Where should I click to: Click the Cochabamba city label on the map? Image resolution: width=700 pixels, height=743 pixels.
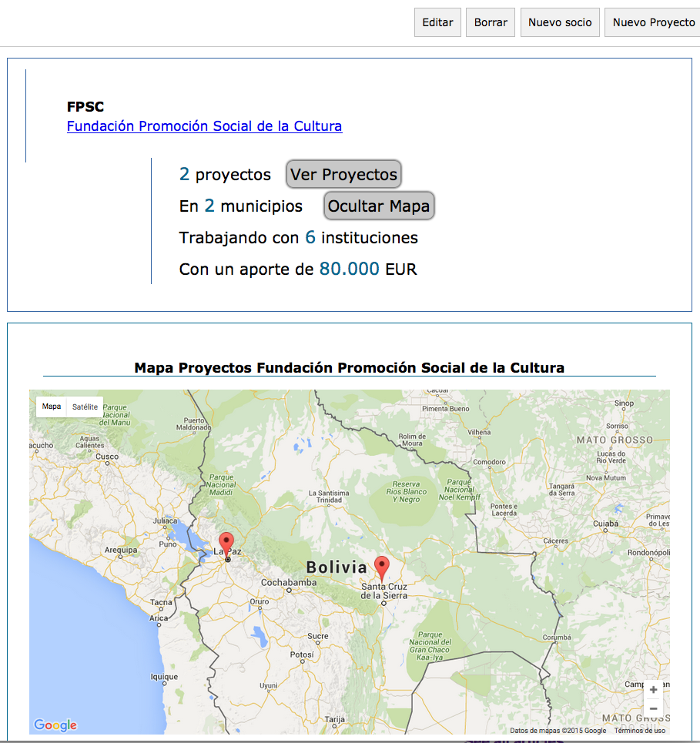click(289, 582)
